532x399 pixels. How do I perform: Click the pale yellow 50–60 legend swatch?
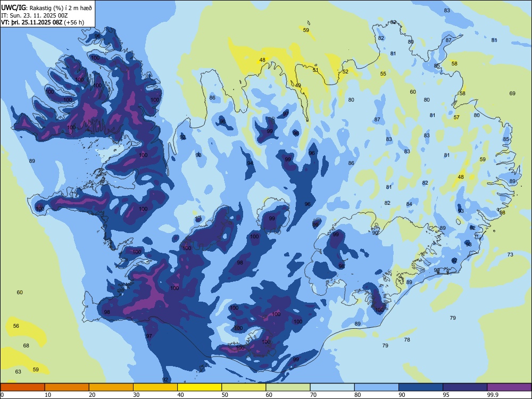tap(244, 387)
